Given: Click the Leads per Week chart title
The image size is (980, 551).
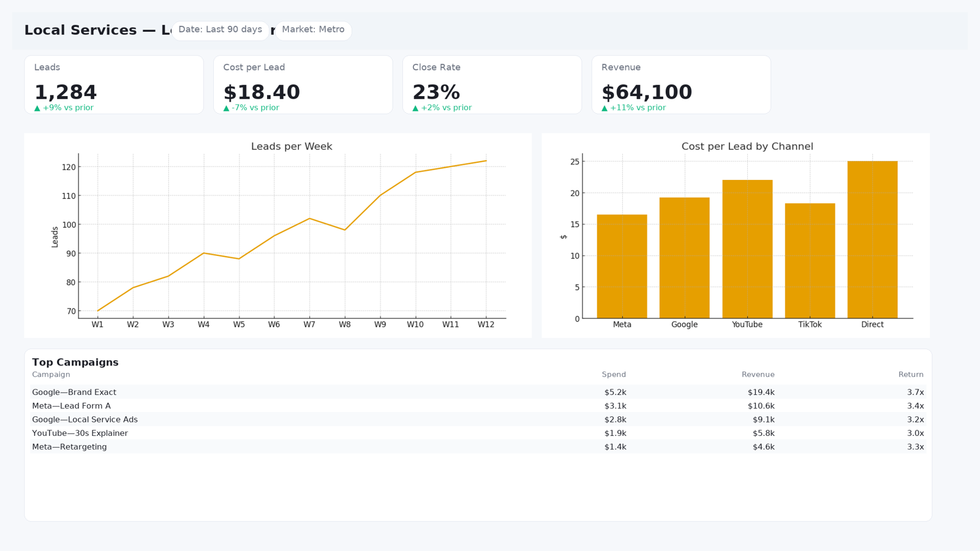Looking at the screenshot, I should tap(292, 146).
